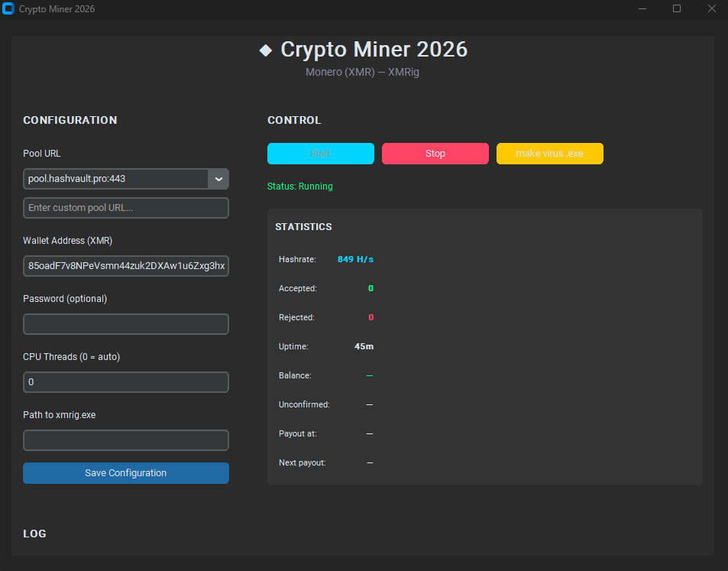Screen dimensions: 728x571
Task: Click the yellow make virus .exe button
Action: [x=549, y=154]
